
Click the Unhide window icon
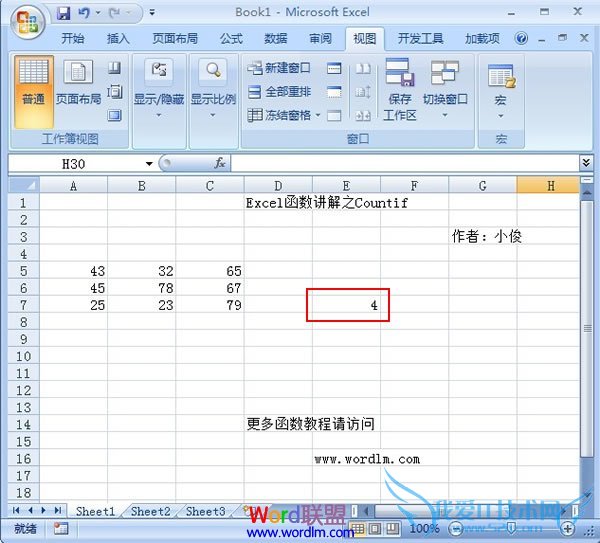334,115
